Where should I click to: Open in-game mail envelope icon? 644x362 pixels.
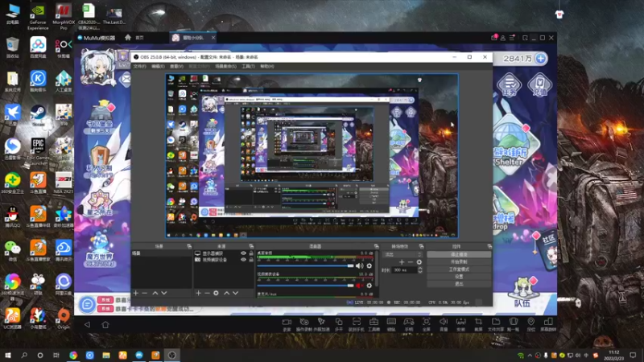point(126,79)
